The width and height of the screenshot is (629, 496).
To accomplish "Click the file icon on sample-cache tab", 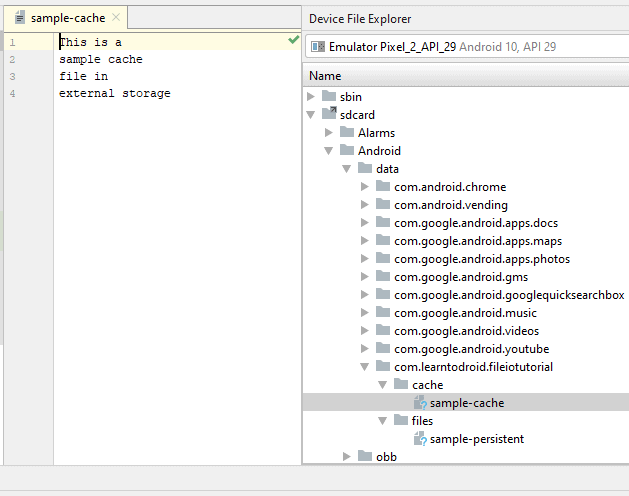I will click(x=20, y=18).
